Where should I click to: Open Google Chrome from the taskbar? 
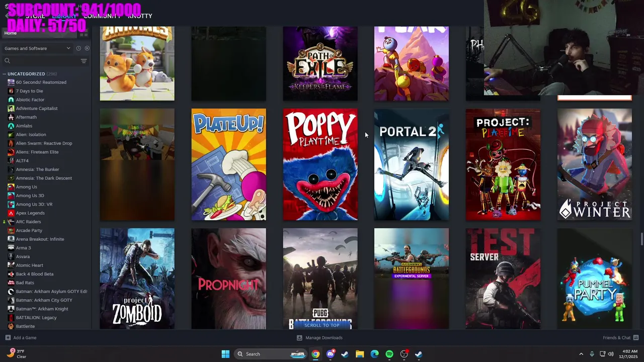[x=315, y=354]
